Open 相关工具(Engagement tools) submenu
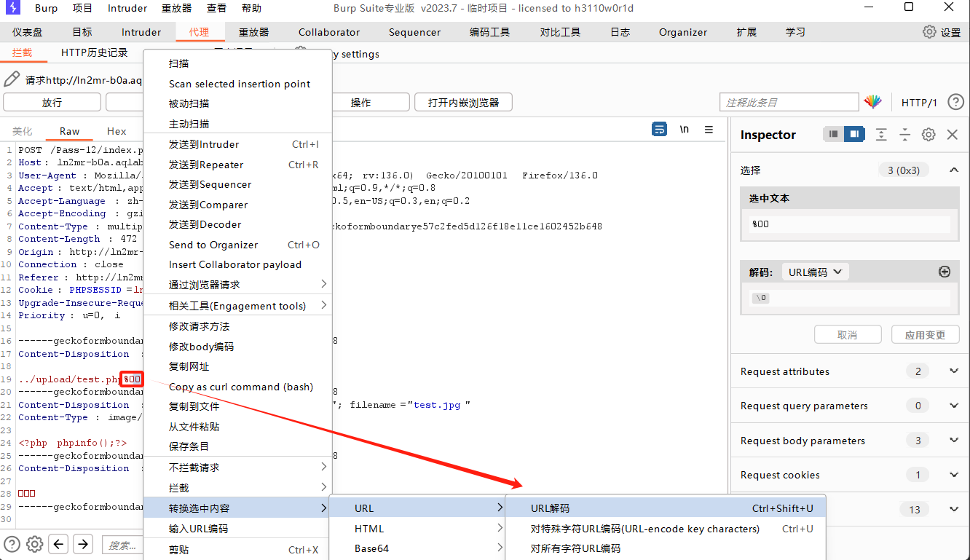This screenshot has width=970, height=560. [238, 306]
